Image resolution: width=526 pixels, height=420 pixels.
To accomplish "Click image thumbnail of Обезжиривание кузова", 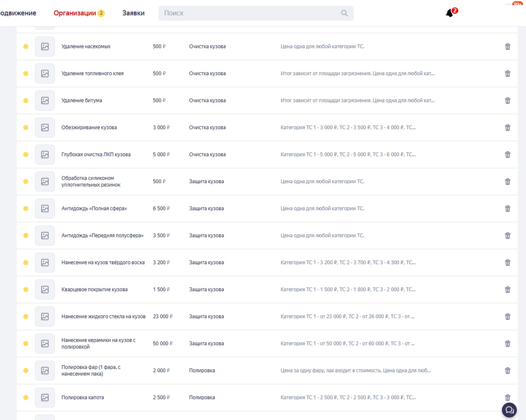I will [45, 127].
